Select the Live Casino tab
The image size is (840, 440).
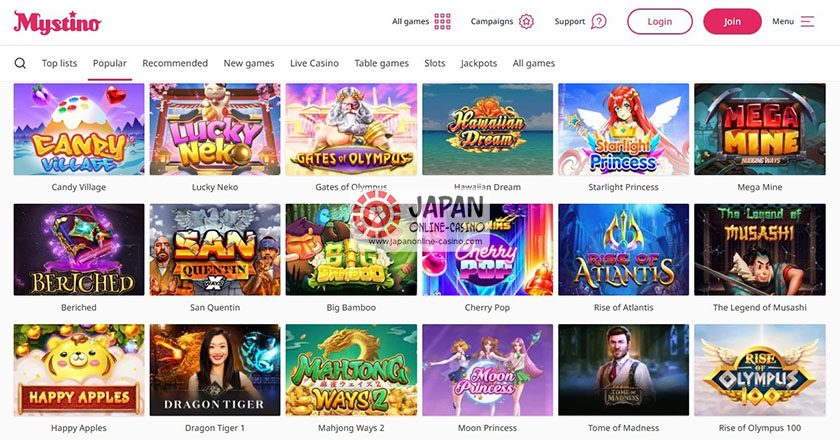pyautogui.click(x=314, y=63)
